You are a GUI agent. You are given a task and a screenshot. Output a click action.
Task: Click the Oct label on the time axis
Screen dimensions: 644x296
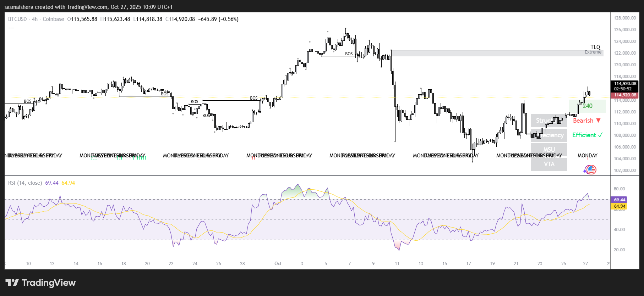[x=278, y=264]
